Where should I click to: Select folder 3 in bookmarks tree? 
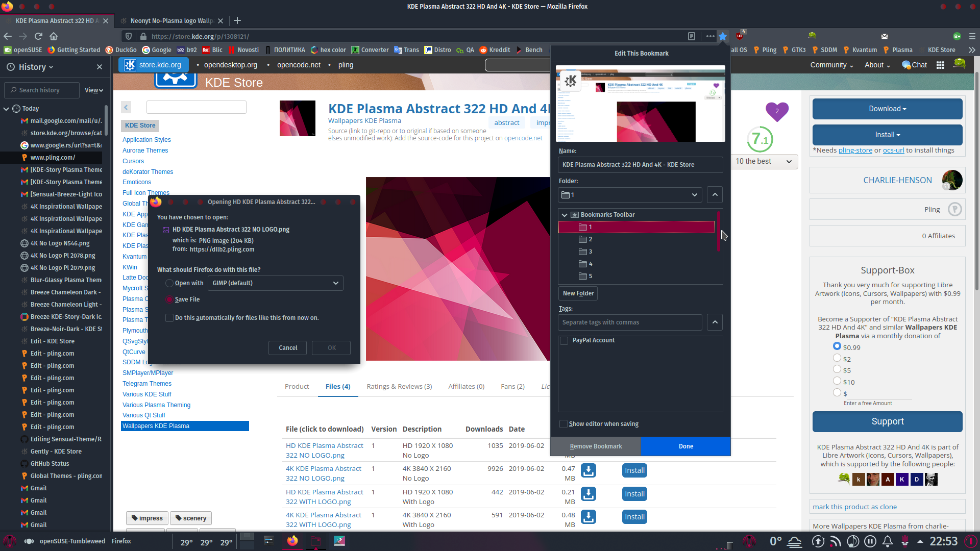click(x=636, y=252)
